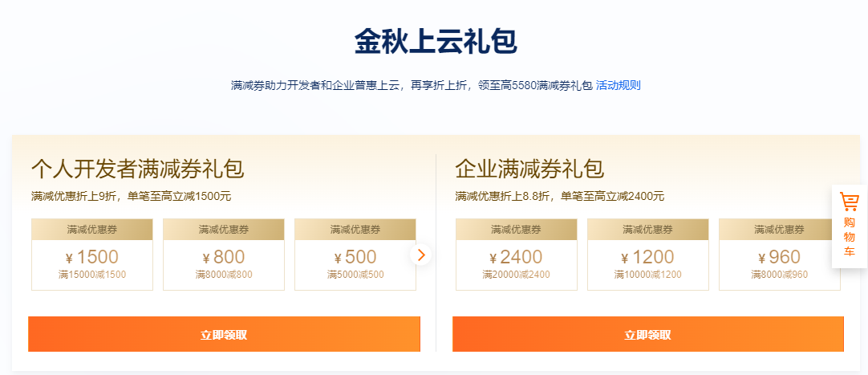868x375 pixels.
Task: Select the ¥2400 coupon card
Action: point(517,255)
